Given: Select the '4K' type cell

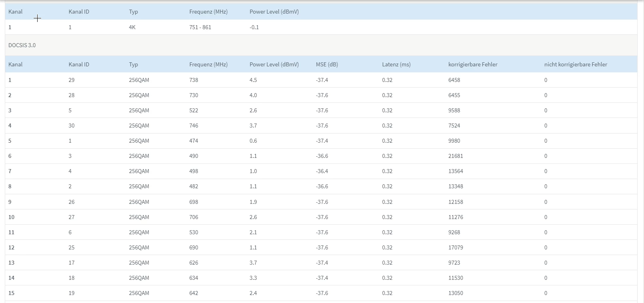Looking at the screenshot, I should tap(132, 27).
